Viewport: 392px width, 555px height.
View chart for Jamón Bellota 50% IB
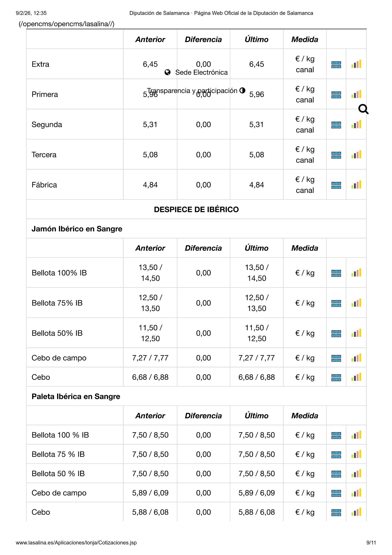[x=356, y=333]
